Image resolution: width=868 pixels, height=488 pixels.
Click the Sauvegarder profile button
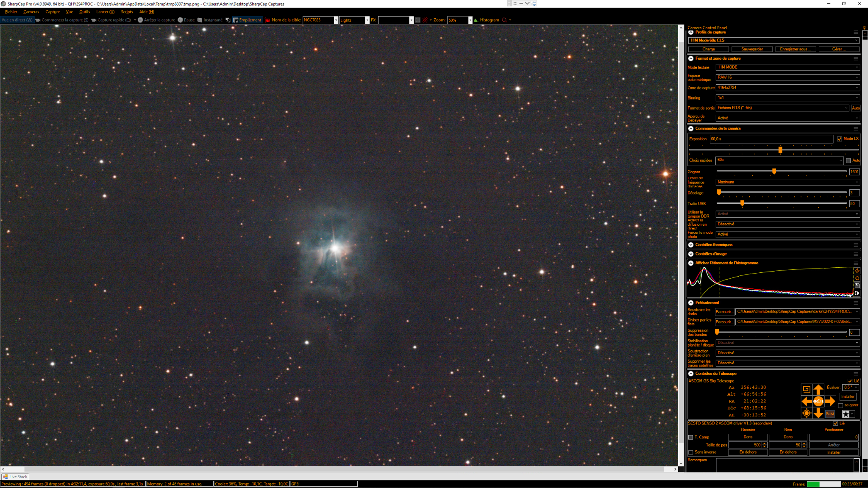[x=752, y=49]
